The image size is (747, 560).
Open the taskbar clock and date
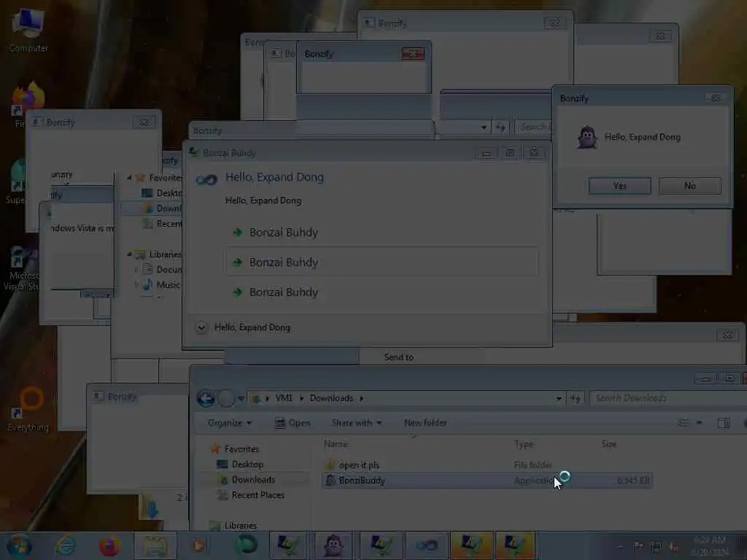coord(710,546)
